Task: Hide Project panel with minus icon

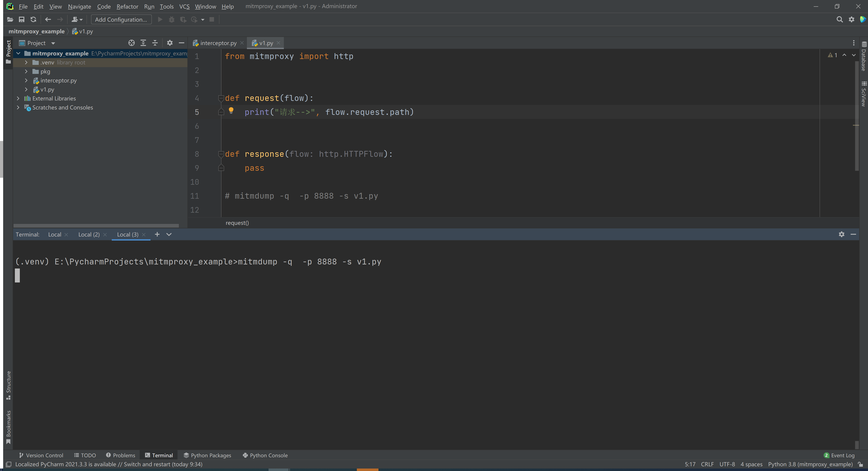Action: pos(181,43)
